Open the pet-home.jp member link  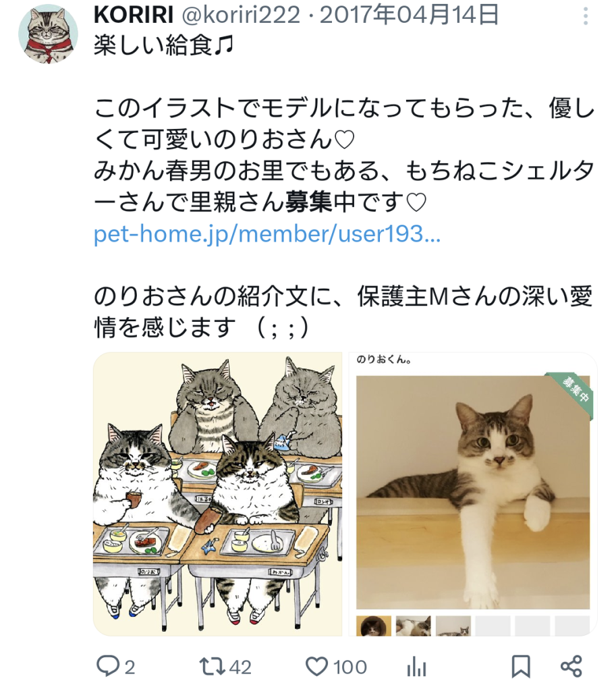[267, 234]
